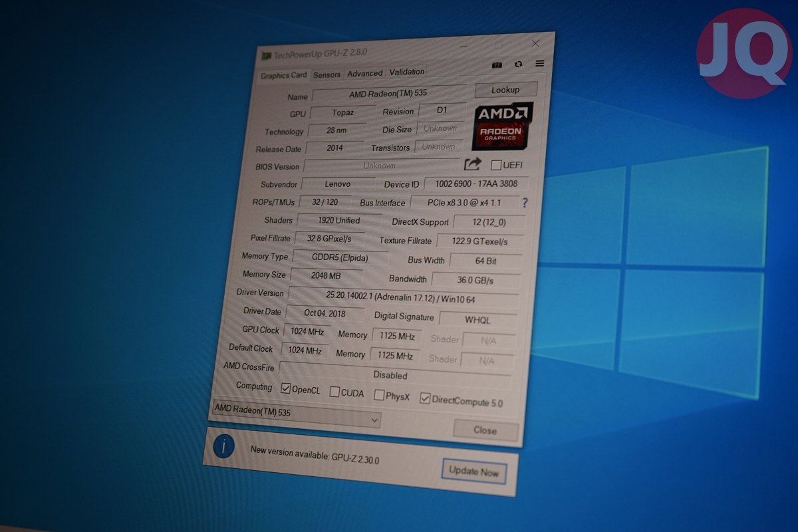Open the Advanced tab
This screenshot has height=532, width=798.
coord(365,73)
